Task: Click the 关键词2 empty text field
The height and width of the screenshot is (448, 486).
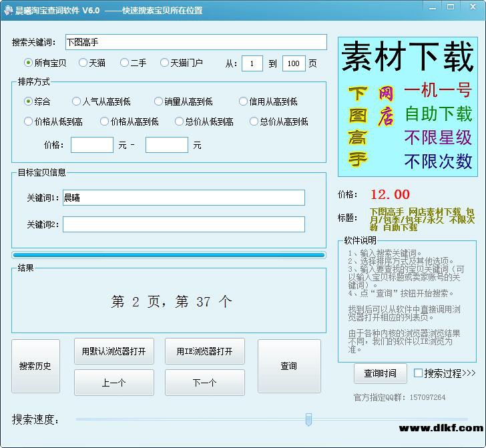Action: (184, 224)
